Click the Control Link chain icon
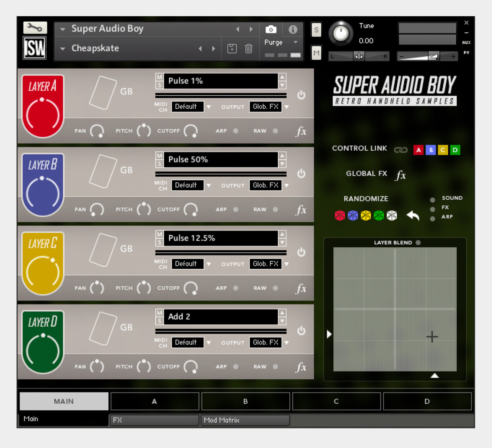 [401, 150]
